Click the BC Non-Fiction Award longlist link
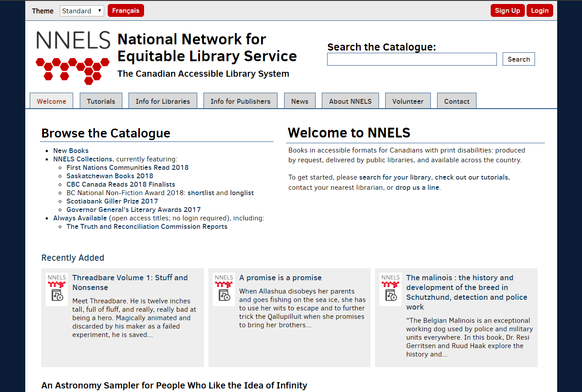Viewport: 582px width, 392px height. coord(242,193)
